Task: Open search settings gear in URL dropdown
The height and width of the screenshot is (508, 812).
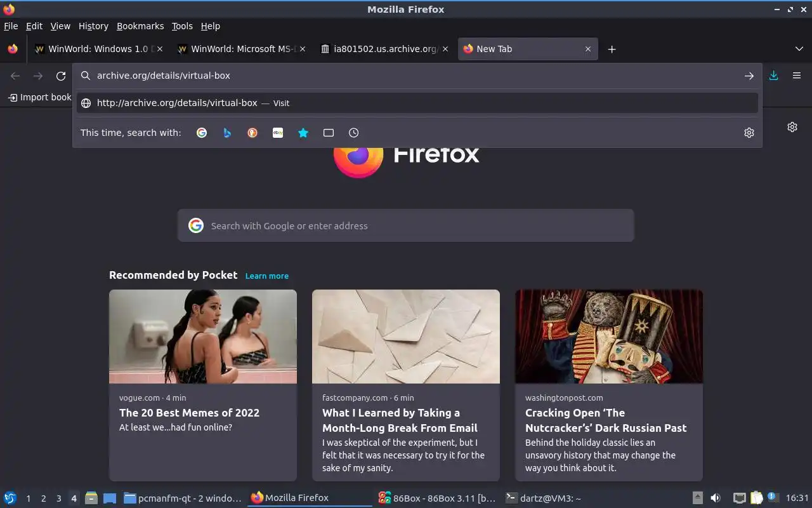Action: [x=749, y=133]
